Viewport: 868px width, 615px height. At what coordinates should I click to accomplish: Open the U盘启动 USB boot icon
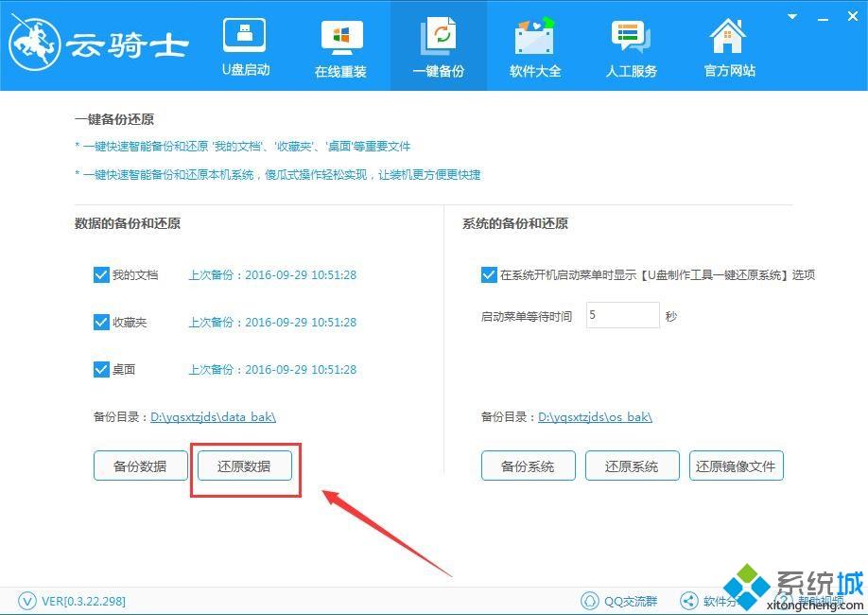coord(245,38)
